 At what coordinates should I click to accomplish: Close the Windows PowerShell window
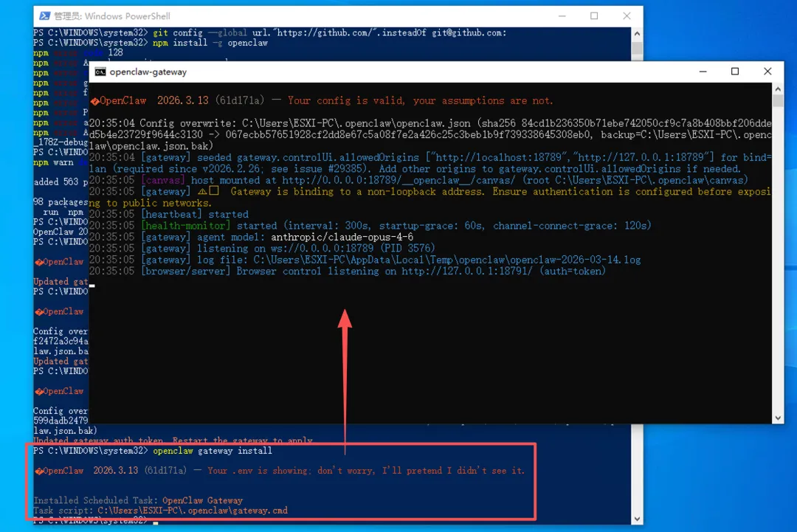627,15
